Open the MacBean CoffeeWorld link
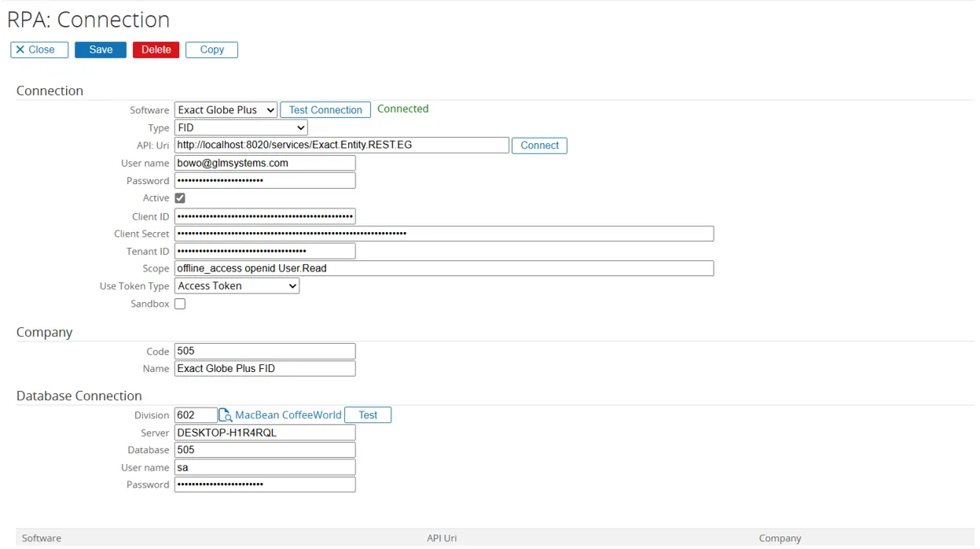Viewport: 980px width, 549px height. coord(288,415)
